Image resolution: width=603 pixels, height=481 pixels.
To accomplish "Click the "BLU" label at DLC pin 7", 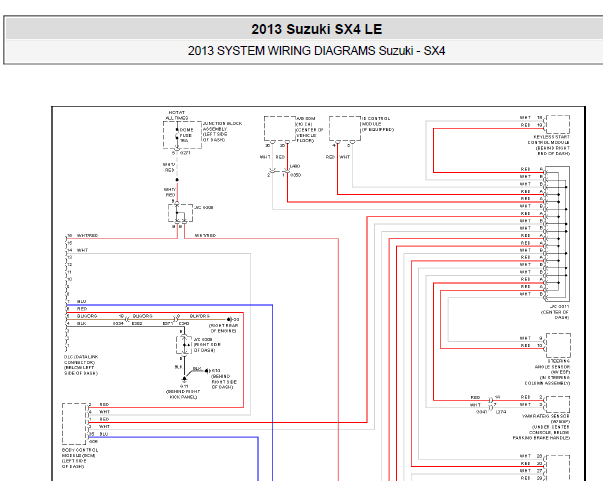I will (x=82, y=301).
